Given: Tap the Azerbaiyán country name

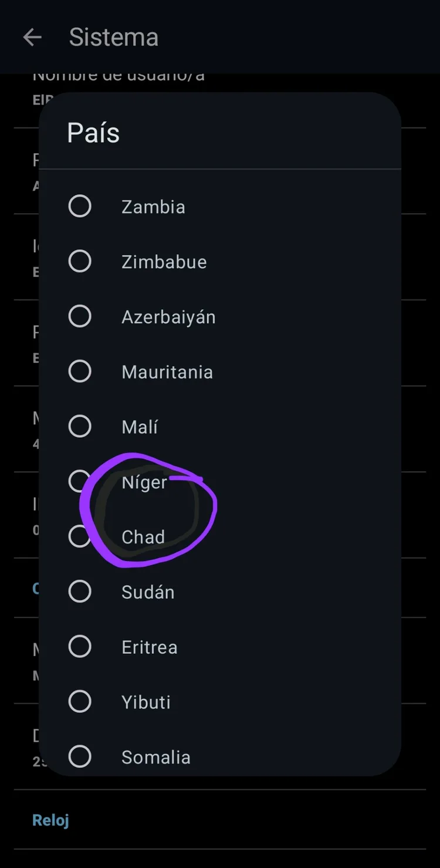Looking at the screenshot, I should click(x=168, y=318).
